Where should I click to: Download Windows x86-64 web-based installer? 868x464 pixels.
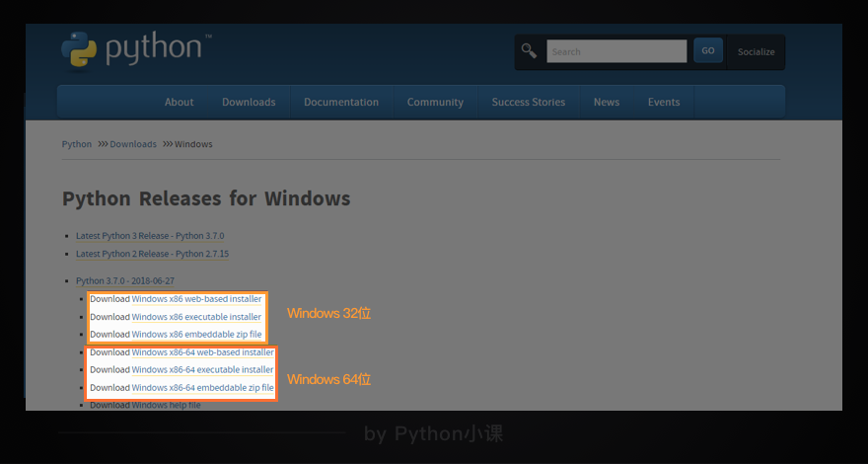[x=202, y=352]
